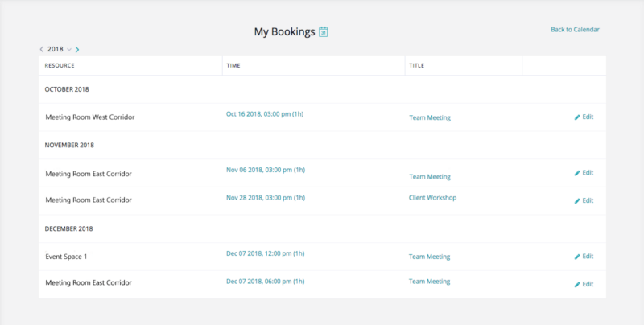
Task: Click the Back to Calendar link
Action: tap(575, 30)
